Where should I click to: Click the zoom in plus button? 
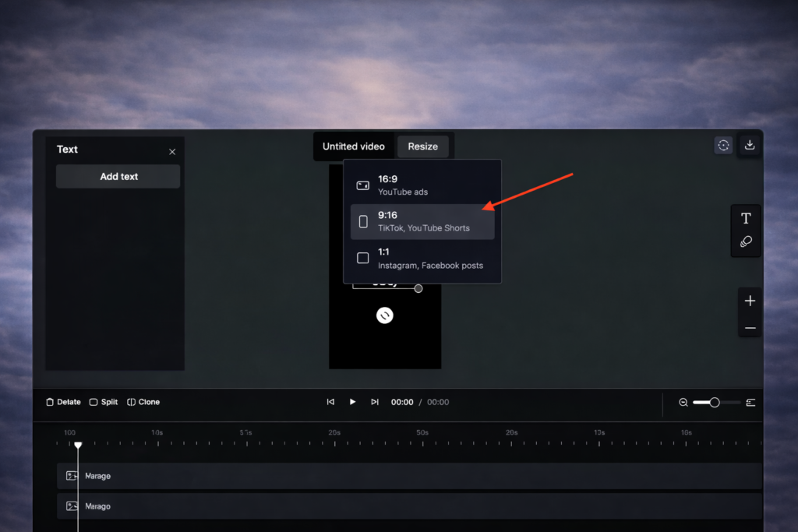tap(750, 301)
